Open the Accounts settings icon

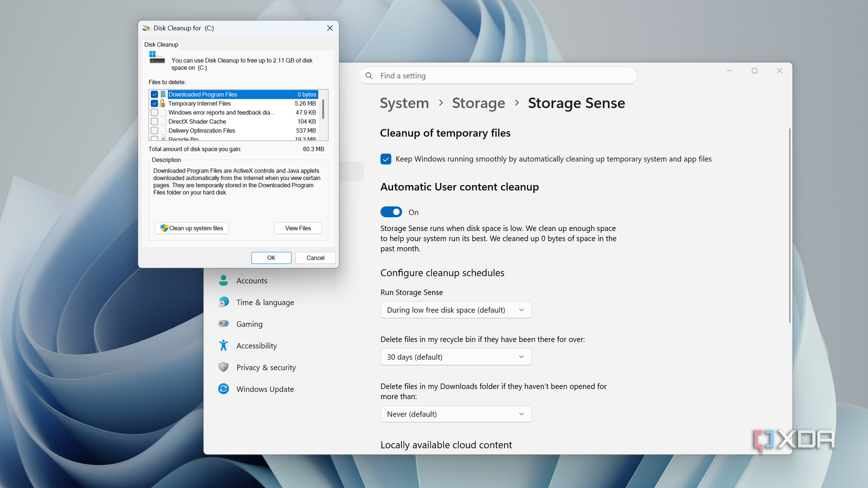224,280
